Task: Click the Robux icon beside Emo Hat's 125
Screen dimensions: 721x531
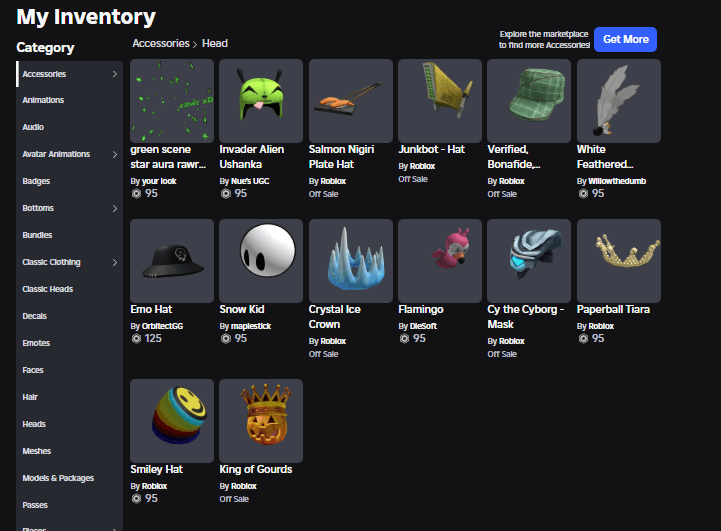Action: pos(137,339)
